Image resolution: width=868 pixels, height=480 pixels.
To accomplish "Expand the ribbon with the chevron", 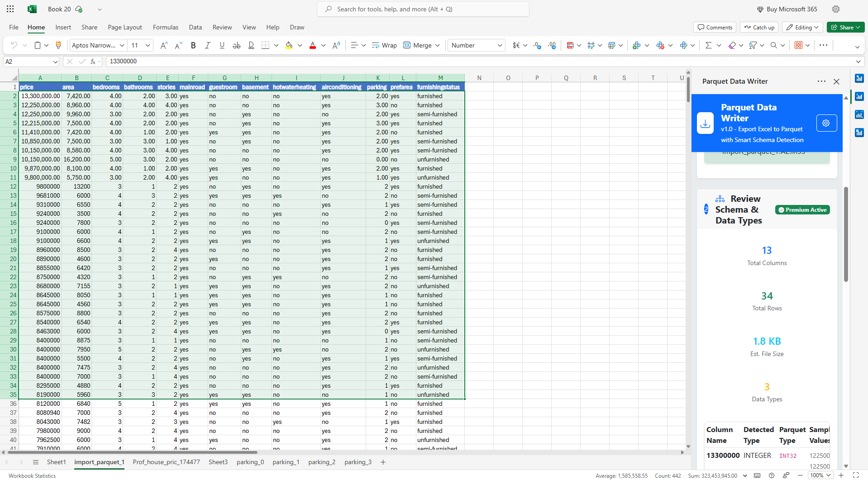I will pyautogui.click(x=857, y=47).
